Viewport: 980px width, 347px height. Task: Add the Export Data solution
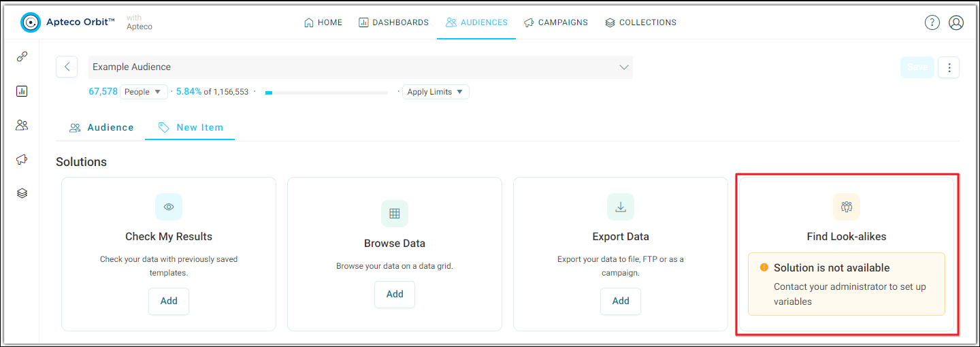click(621, 301)
